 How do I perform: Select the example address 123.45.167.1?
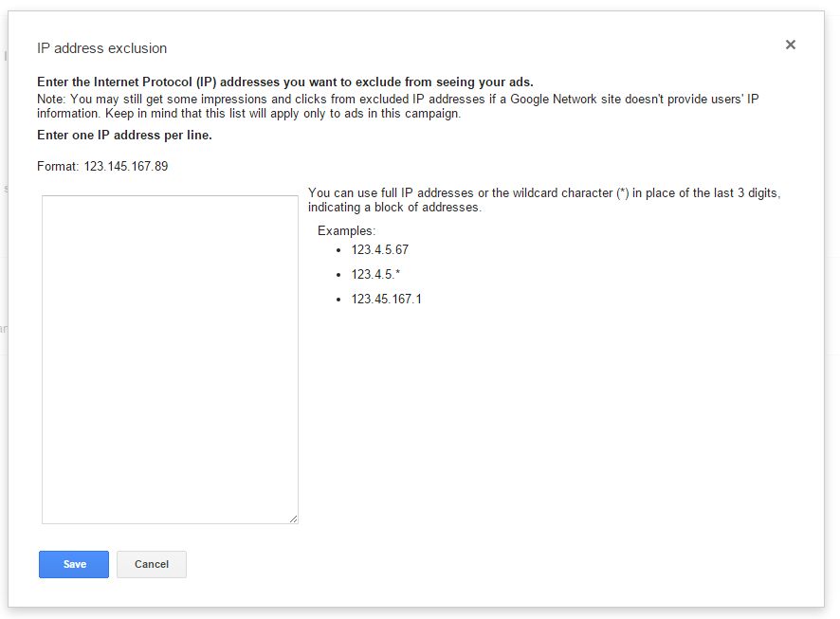click(x=386, y=299)
